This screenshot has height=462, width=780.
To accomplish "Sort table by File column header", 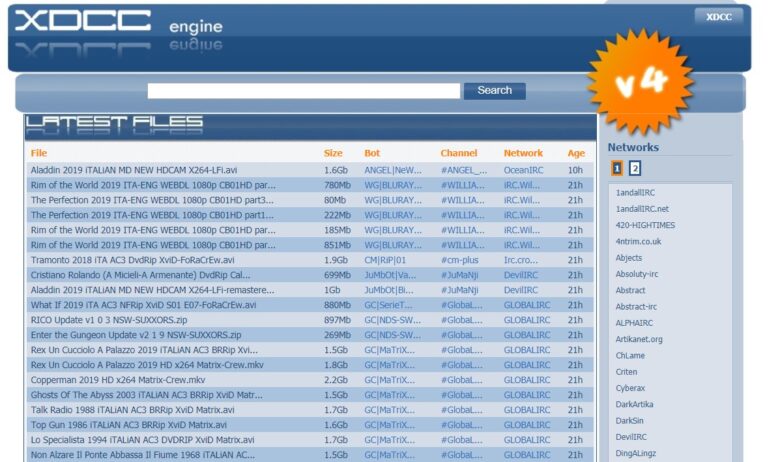I will [x=39, y=153].
